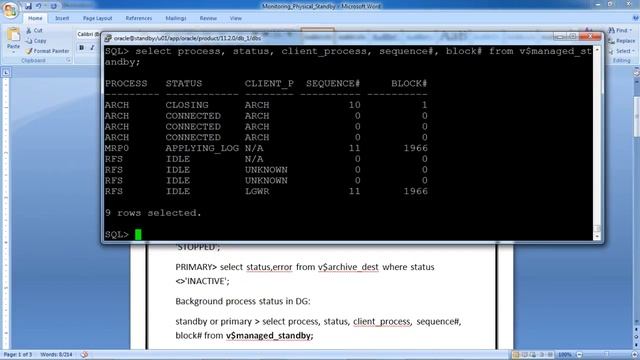The image size is (640, 360).
Task: Click the 'SEQUENCE#' column header
Action: (333, 84)
